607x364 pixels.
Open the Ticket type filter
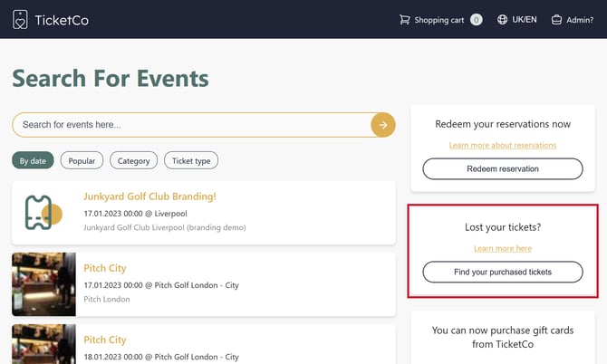[190, 161]
